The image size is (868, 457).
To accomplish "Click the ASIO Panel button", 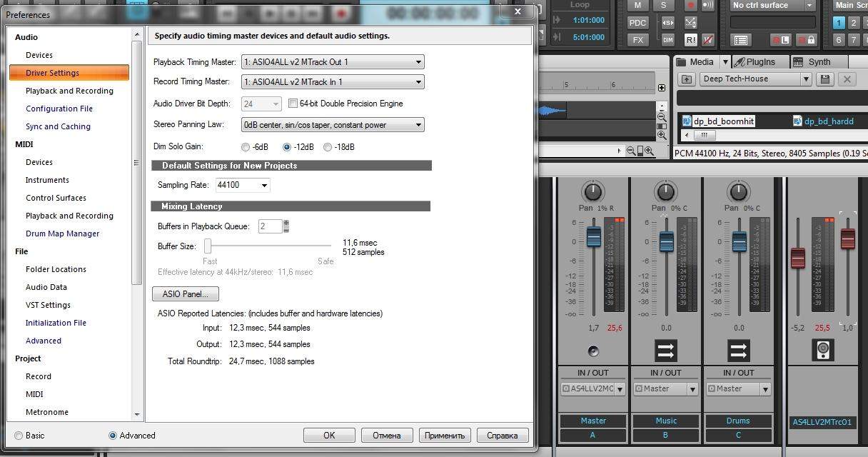I will (186, 294).
